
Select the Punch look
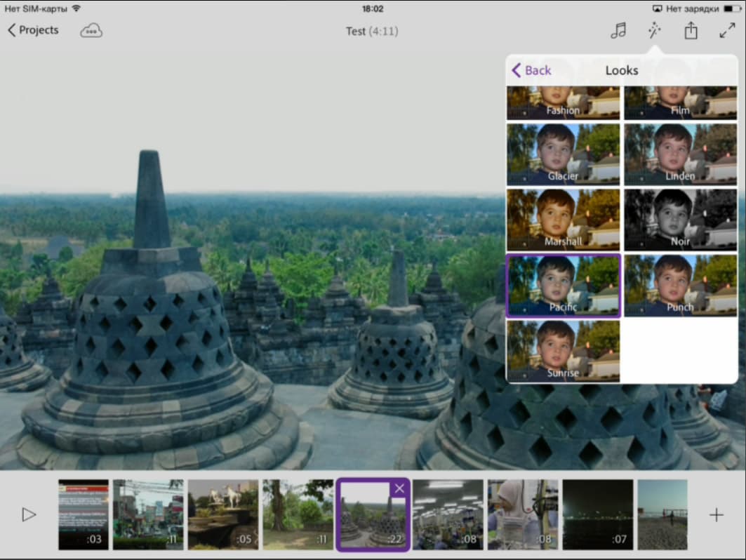(680, 286)
